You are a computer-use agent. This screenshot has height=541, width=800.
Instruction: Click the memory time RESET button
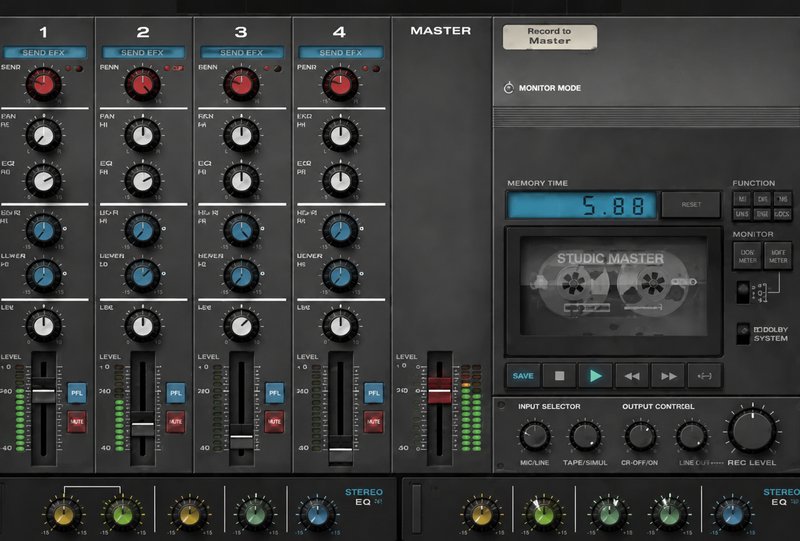point(691,205)
